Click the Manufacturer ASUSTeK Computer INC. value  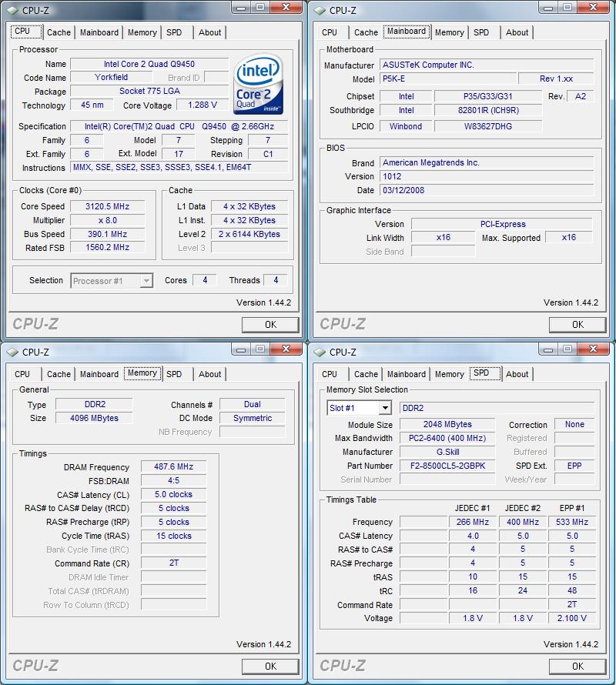487,65
